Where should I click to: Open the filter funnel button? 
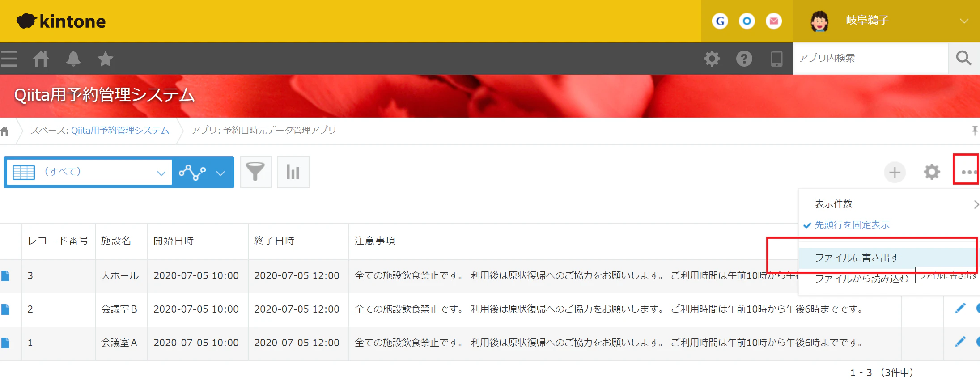coord(255,172)
